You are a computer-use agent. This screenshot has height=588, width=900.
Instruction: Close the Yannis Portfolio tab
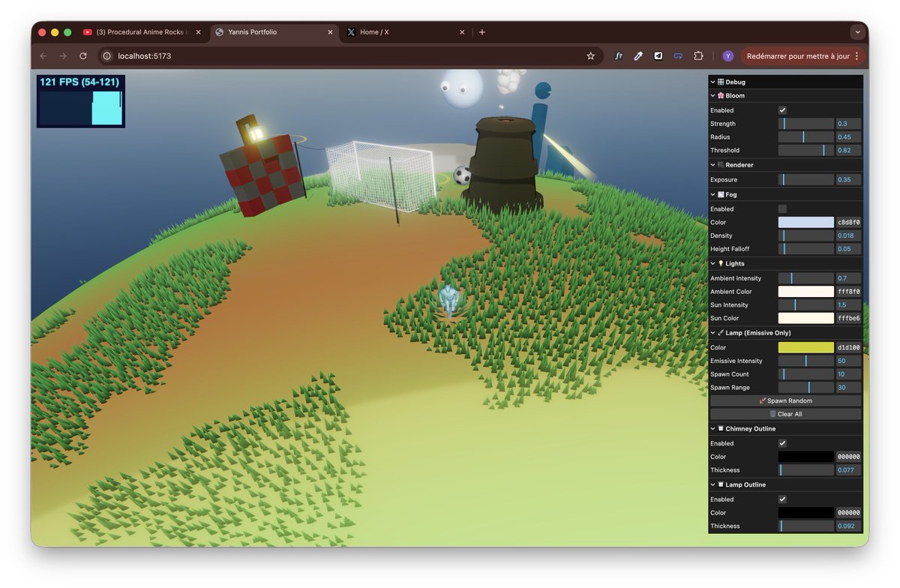[330, 32]
